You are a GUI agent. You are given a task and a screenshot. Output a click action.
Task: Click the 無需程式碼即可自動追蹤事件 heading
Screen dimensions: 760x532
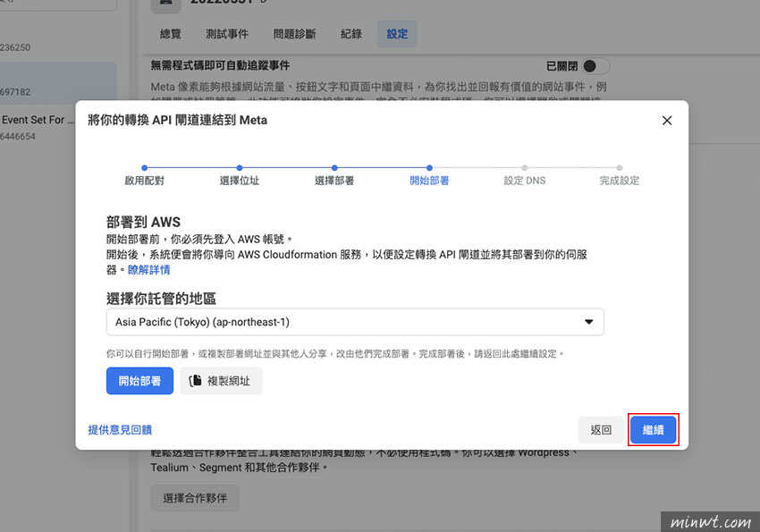[220, 65]
